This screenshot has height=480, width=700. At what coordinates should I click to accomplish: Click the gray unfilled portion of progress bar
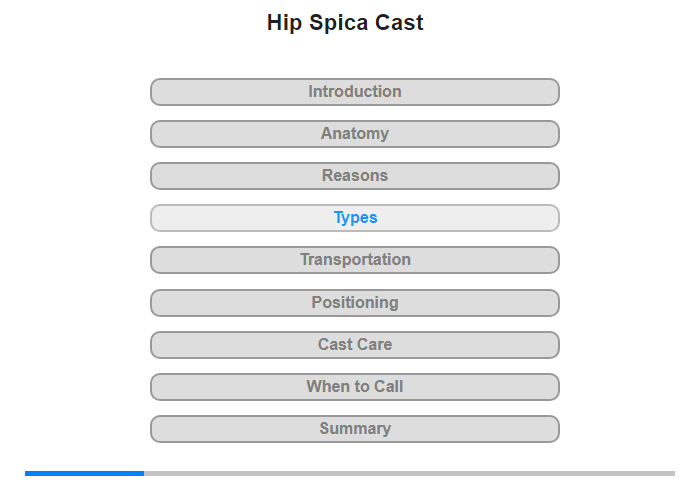point(409,473)
